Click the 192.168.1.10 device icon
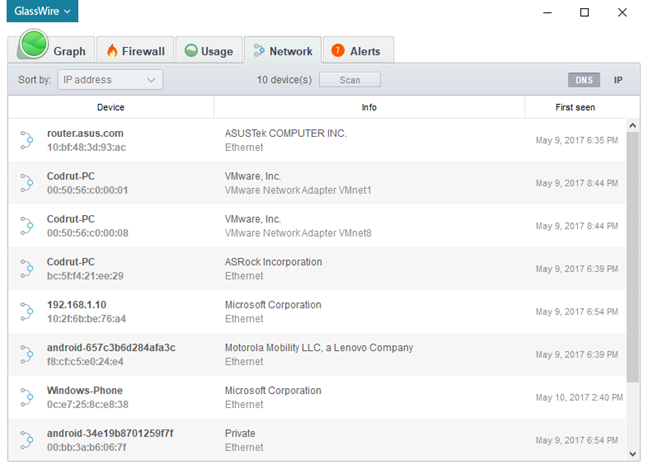 click(x=27, y=312)
